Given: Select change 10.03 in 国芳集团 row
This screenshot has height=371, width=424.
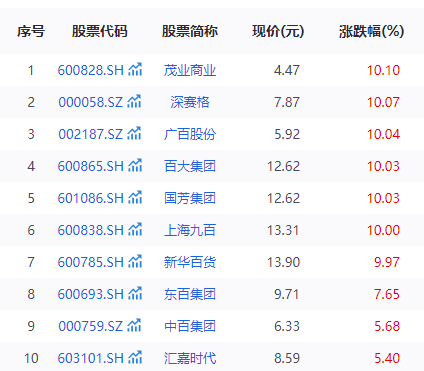Looking at the screenshot, I should pos(383,198).
